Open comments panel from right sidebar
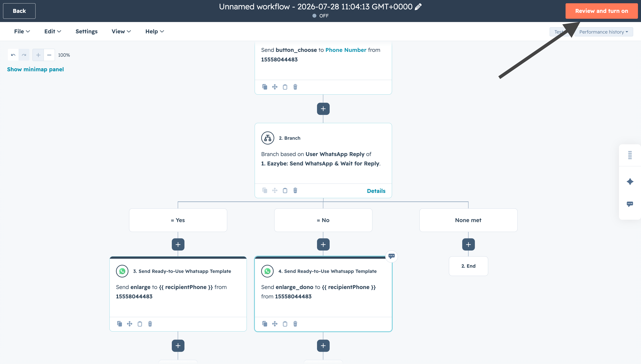 [630, 204]
